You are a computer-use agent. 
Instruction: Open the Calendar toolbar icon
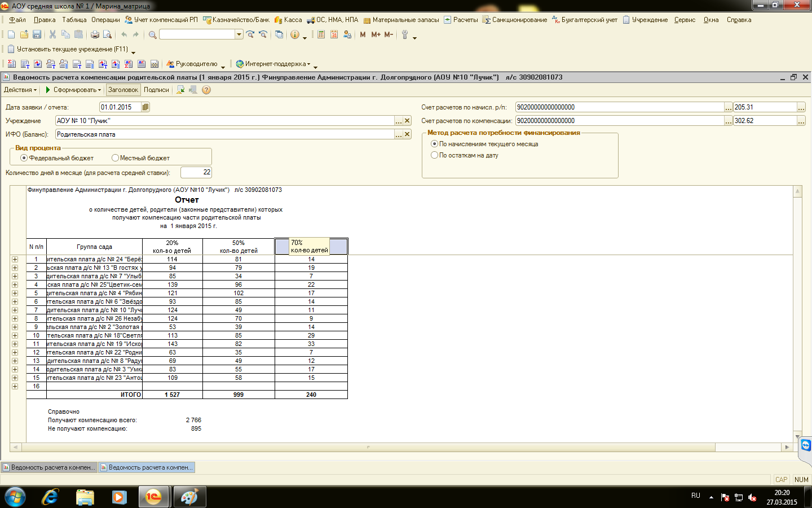tap(334, 34)
